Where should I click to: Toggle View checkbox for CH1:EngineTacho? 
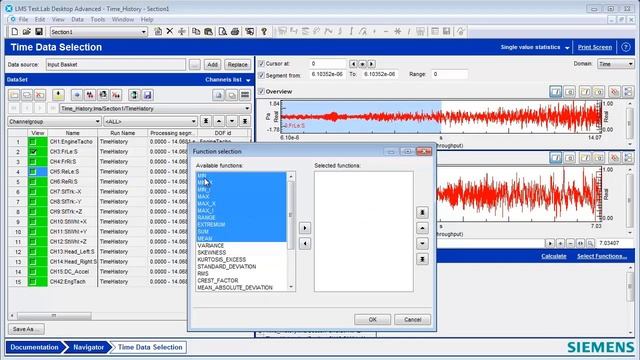(33, 142)
